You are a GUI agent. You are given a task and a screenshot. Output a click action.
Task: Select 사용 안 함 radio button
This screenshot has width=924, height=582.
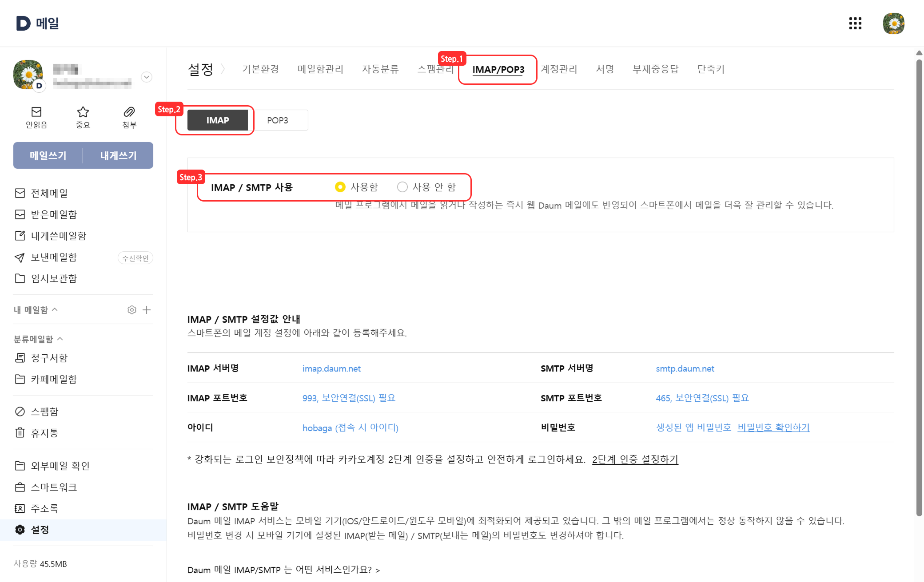coord(402,187)
